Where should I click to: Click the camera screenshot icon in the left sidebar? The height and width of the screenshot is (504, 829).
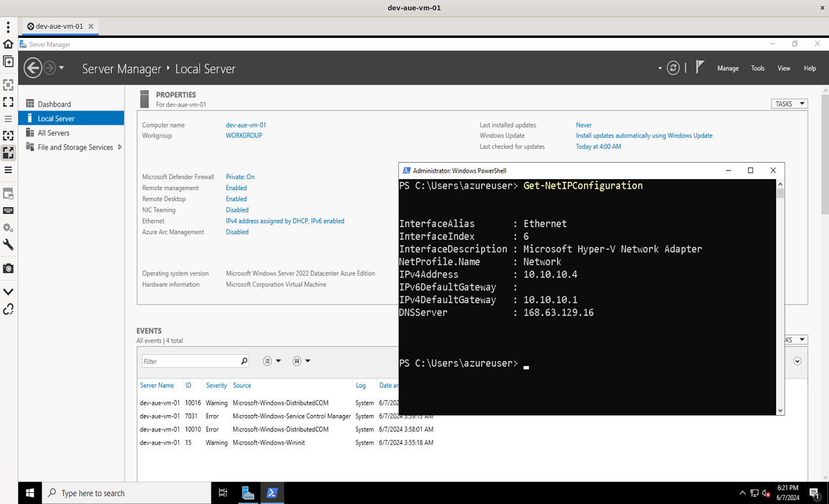coord(8,268)
